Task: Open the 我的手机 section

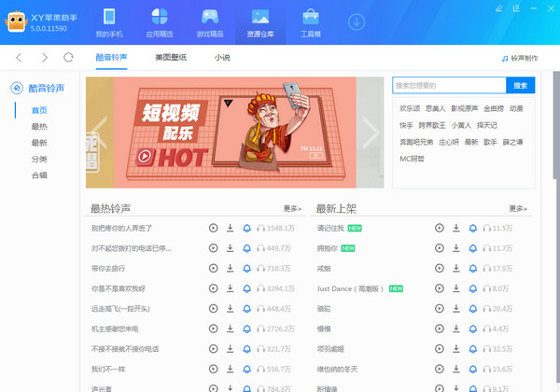Action: click(108, 22)
